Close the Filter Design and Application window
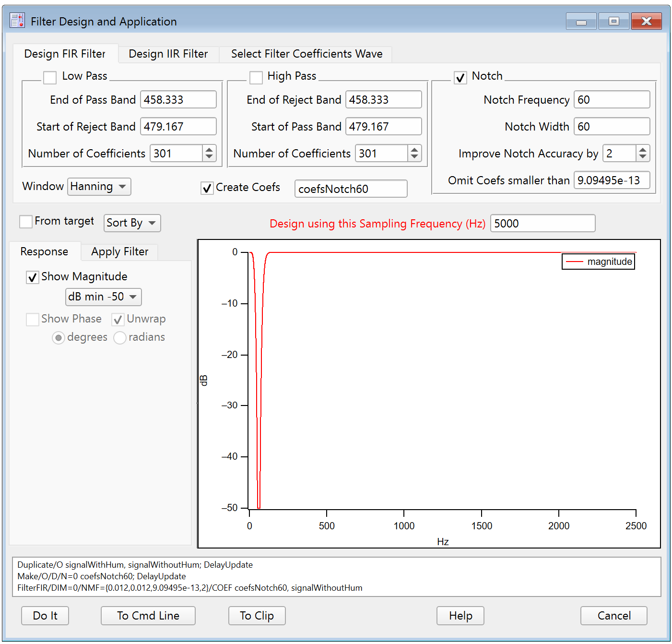The image size is (672, 644). 646,21
